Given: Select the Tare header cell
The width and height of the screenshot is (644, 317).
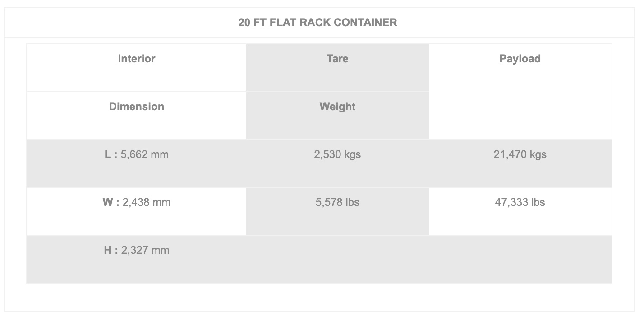Looking at the screenshot, I should point(337,68).
